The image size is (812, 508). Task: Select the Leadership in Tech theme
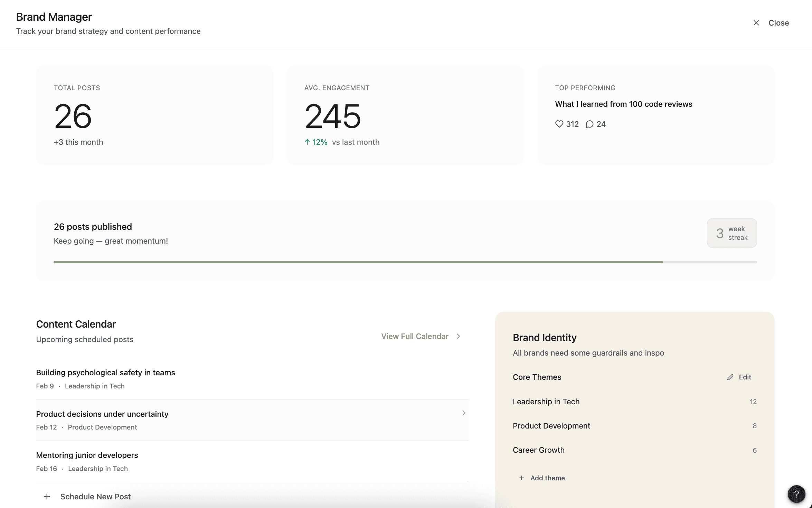(546, 401)
